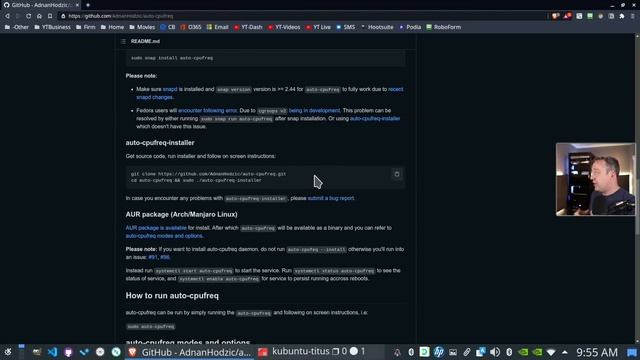Open the README table of contents icon
This screenshot has height=360, width=640.
pos(123,41)
